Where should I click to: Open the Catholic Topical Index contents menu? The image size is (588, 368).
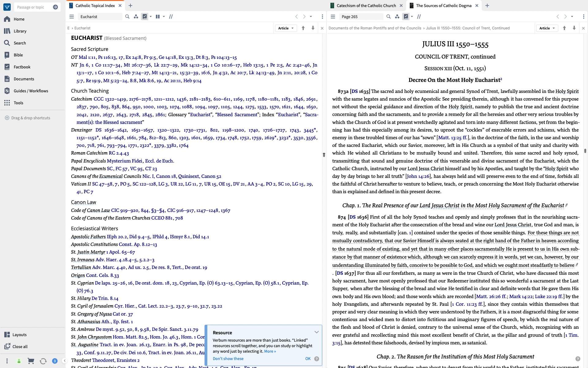tap(72, 17)
